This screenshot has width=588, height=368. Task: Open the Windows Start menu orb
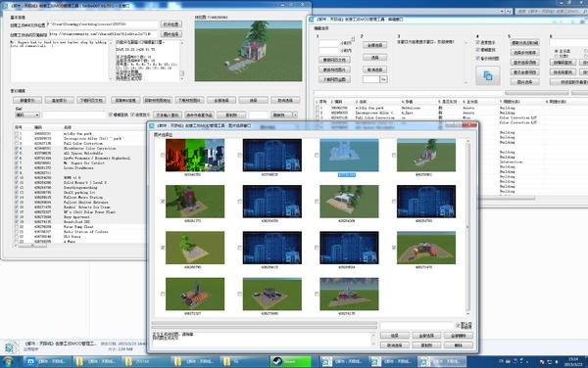[8, 361]
